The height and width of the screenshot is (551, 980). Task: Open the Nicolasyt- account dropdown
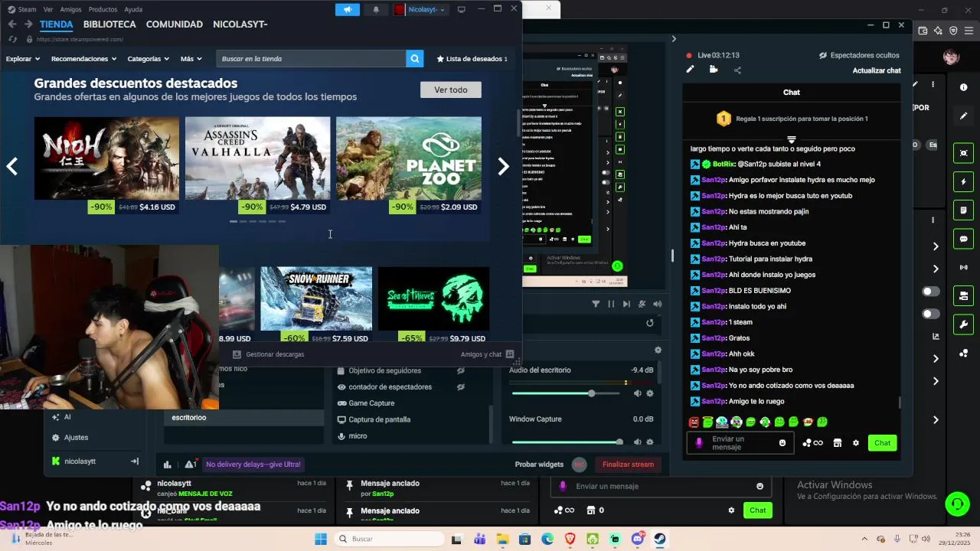tap(420, 9)
